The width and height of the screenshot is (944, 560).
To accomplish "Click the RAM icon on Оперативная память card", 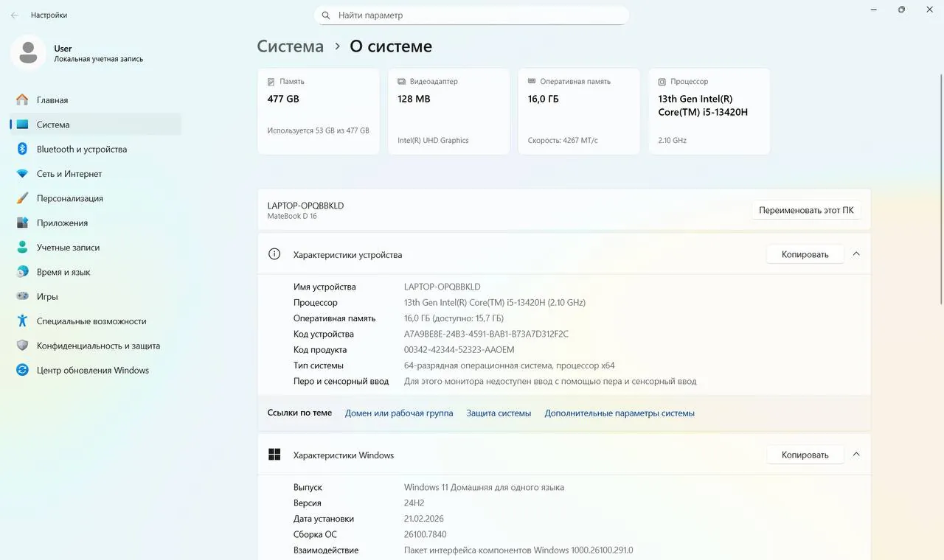I will 532,82.
